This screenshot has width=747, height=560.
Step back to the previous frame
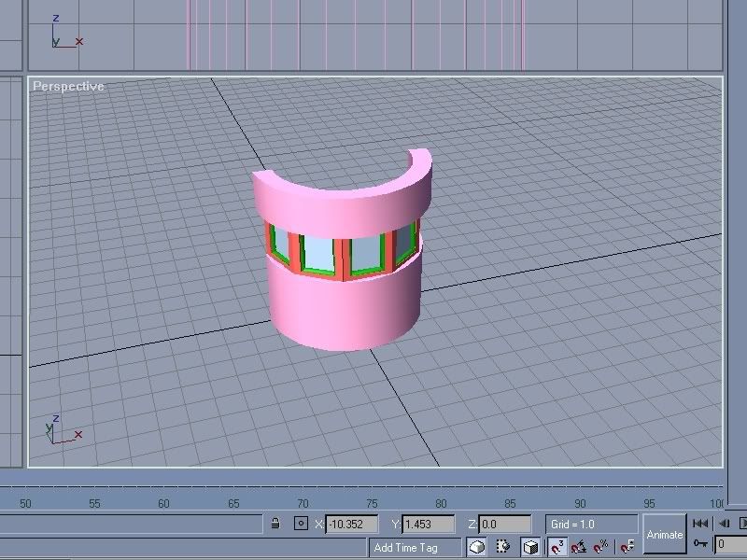725,524
